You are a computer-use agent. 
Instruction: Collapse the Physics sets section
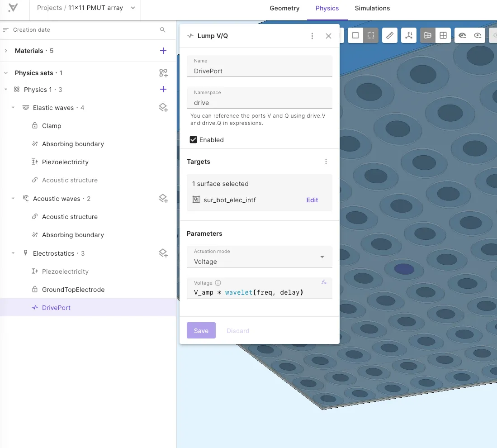point(6,73)
